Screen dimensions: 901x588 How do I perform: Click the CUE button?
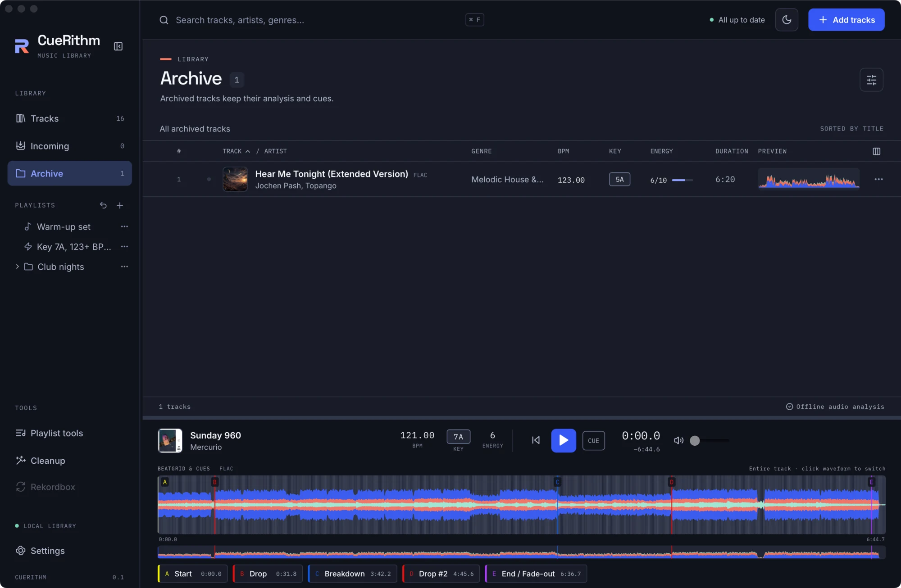pos(593,441)
